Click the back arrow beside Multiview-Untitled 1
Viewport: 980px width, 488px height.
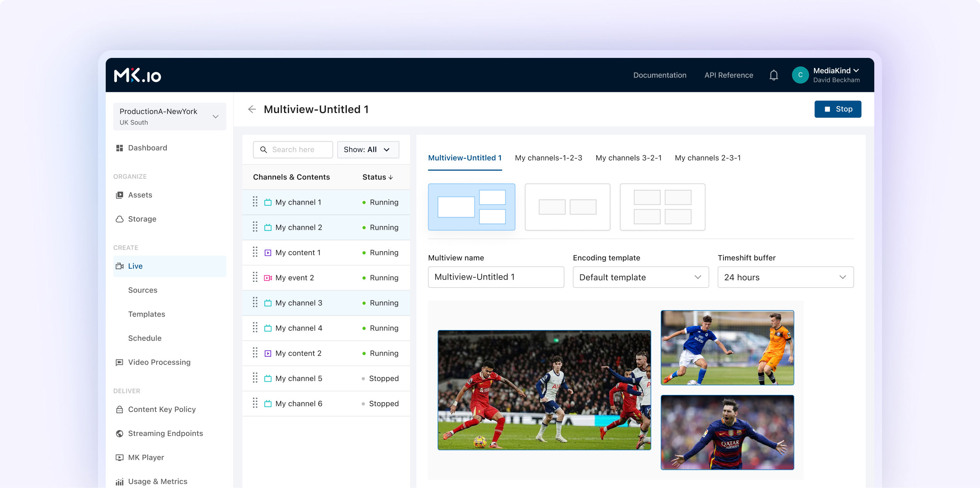pos(252,109)
